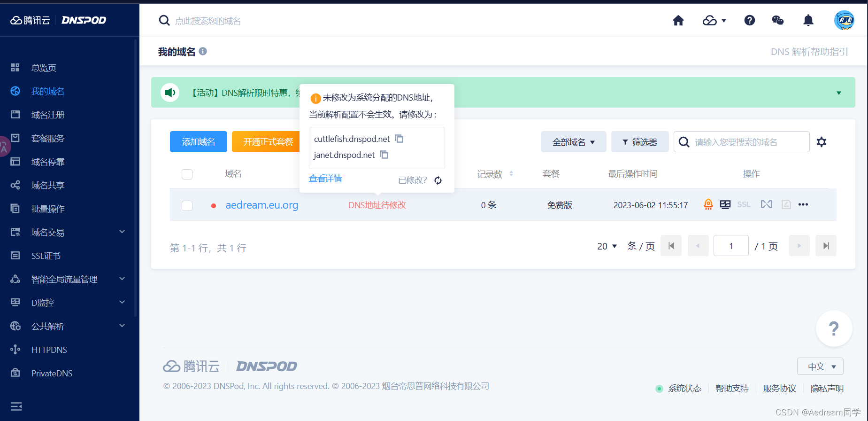Open the WeChat icon in header
This screenshot has width=868, height=421.
coord(778,20)
